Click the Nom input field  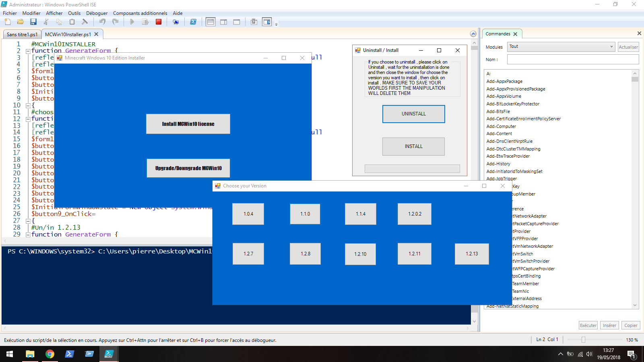point(573,60)
